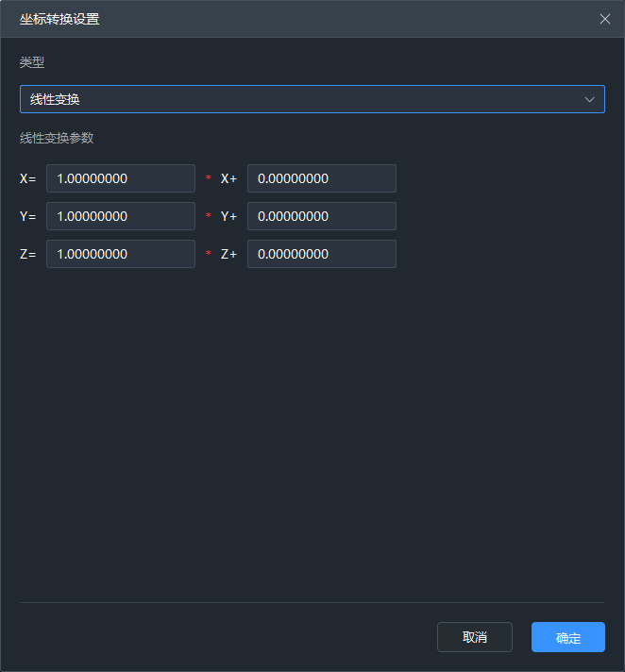625x672 pixels.
Task: Click the Y+ label text
Action: tap(228, 216)
